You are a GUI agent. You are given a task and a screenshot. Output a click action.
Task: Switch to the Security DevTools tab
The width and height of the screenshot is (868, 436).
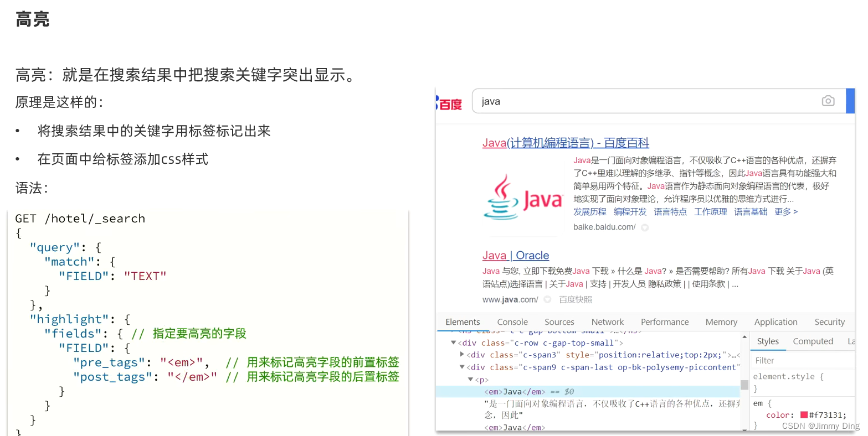point(829,322)
